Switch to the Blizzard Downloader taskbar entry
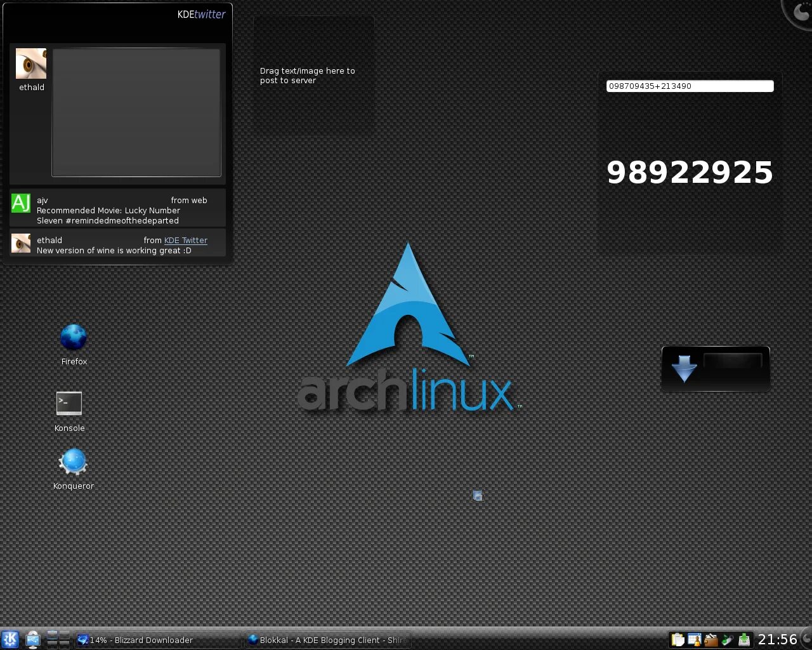The height and width of the screenshot is (650, 812). 158,640
